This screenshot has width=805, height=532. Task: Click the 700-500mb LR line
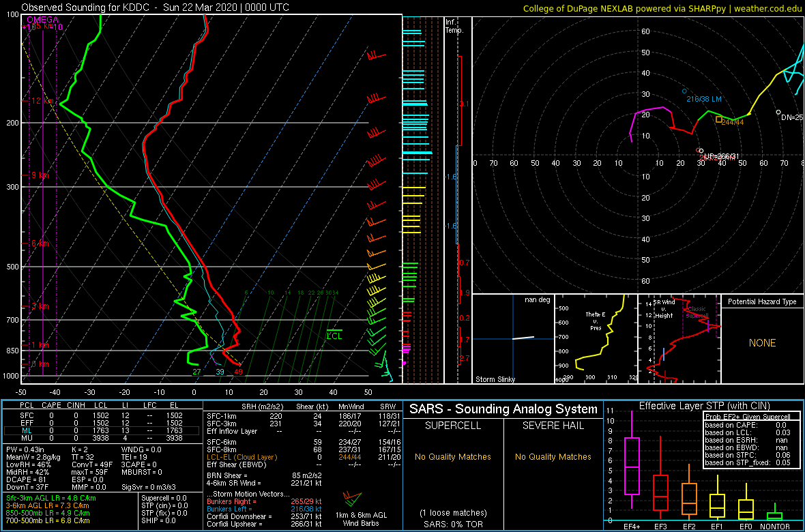pyautogui.click(x=47, y=520)
